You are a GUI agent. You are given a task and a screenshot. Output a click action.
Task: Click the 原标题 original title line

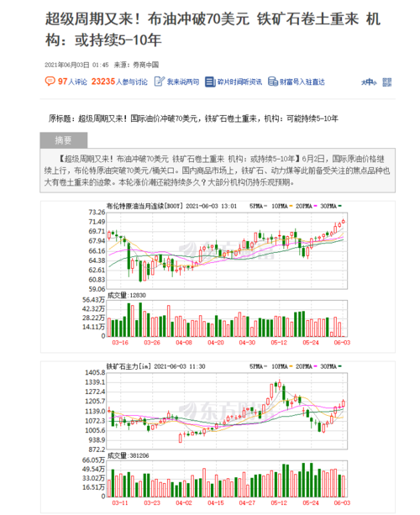coord(193,118)
